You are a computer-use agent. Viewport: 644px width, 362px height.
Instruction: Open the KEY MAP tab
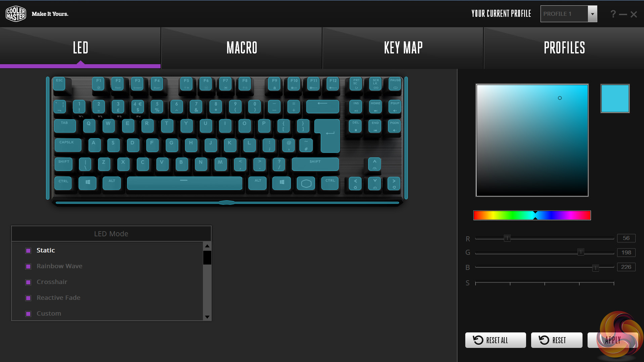pyautogui.click(x=403, y=48)
